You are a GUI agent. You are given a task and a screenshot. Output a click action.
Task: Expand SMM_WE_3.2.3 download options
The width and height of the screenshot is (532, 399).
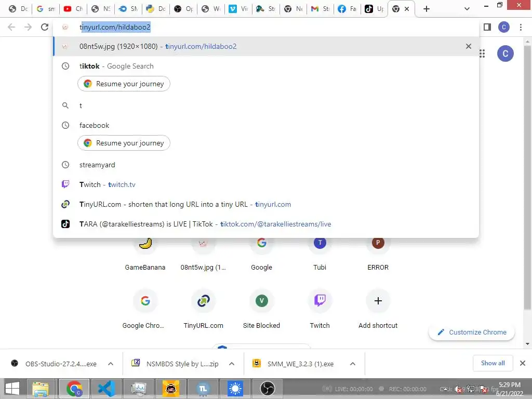coord(353,364)
